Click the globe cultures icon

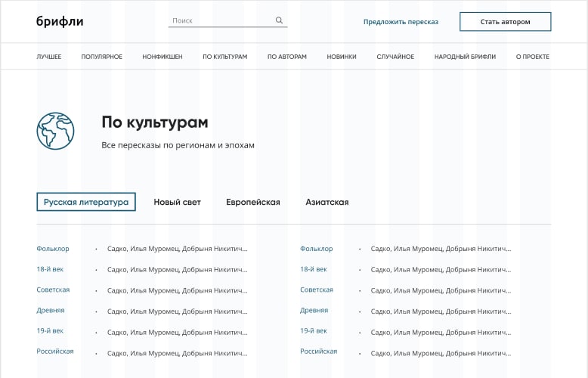[x=55, y=131]
